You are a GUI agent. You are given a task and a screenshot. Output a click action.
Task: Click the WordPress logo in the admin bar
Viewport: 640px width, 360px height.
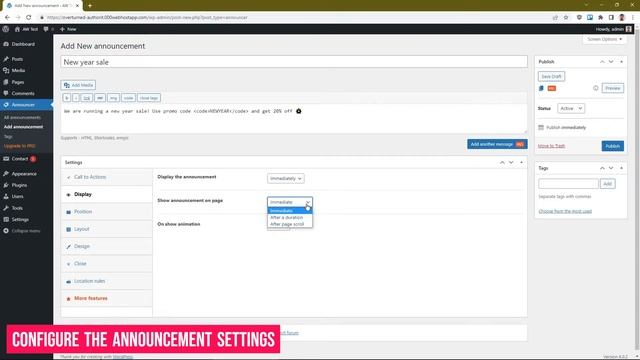6,29
